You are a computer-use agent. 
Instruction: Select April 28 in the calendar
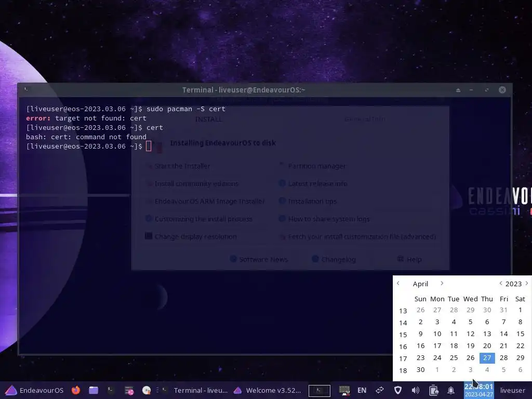[x=504, y=357]
